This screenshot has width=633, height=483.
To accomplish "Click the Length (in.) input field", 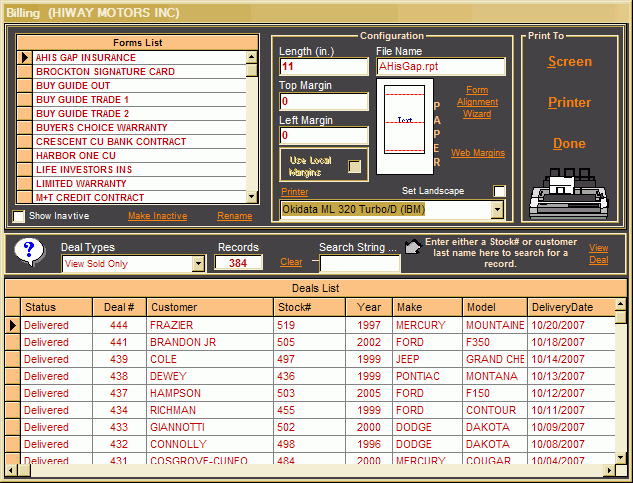I will pos(324,67).
